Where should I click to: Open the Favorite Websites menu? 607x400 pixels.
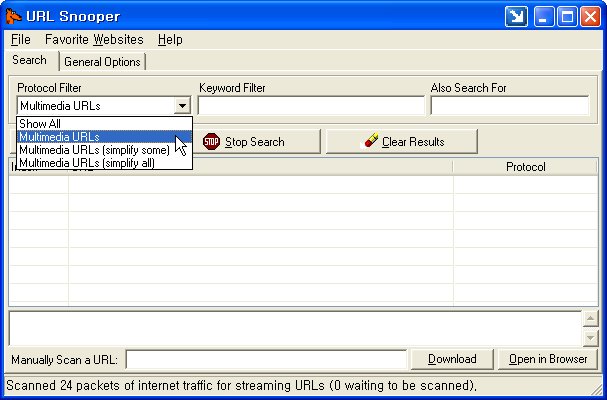coord(94,39)
